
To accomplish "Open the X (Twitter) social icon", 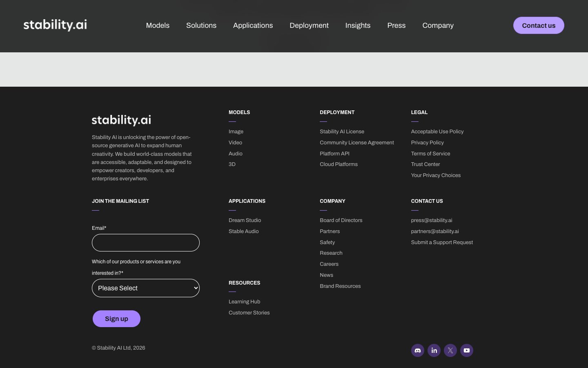I will click(x=450, y=350).
